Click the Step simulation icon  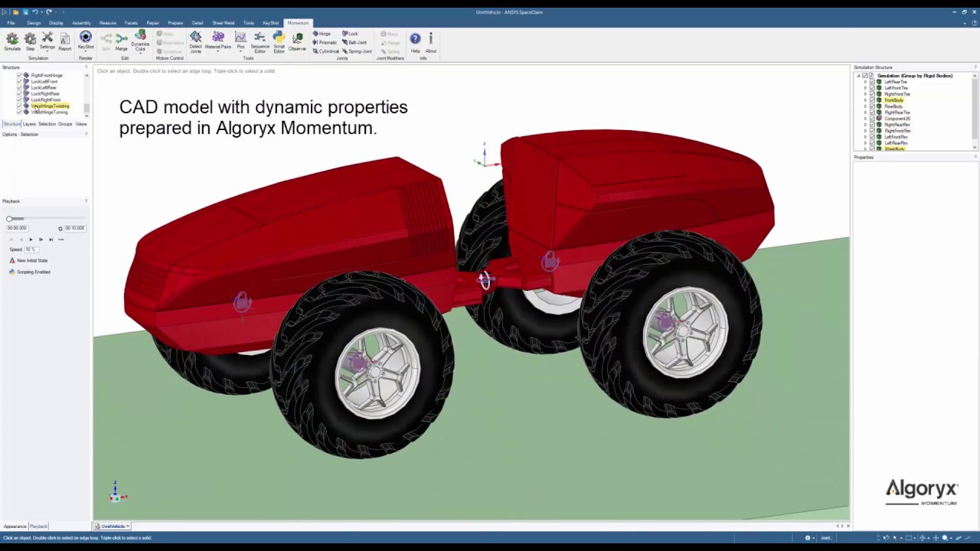coord(30,41)
